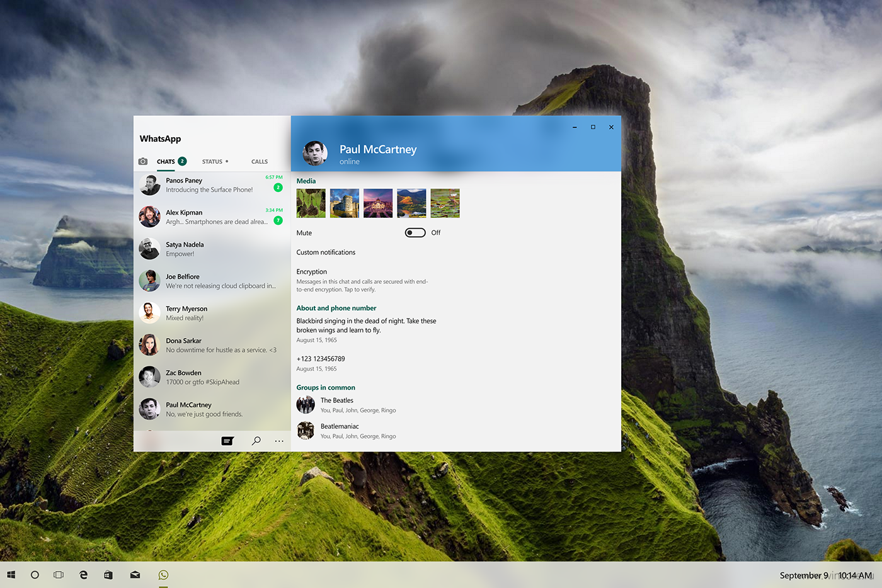The height and width of the screenshot is (588, 882).
Task: Open Dona Sarkar chat
Action: (212, 346)
